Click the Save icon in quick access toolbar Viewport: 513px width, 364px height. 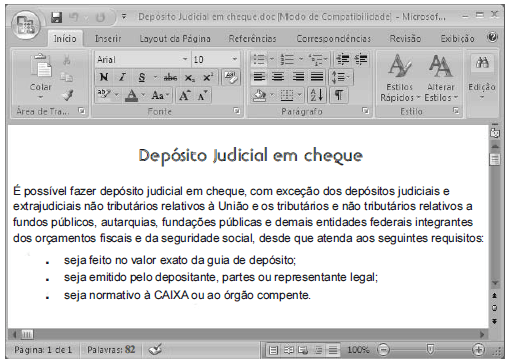[57, 17]
